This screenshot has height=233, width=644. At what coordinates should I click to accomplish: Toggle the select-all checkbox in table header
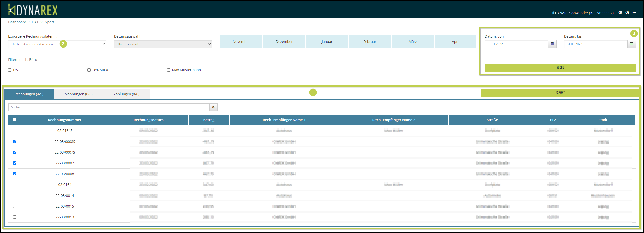click(15, 120)
